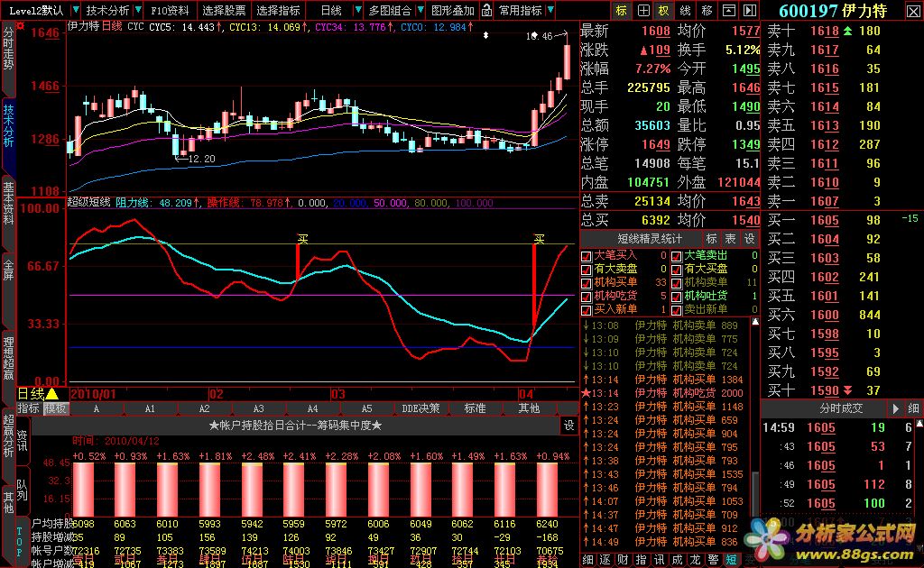This screenshot has height=568, width=924.
Task: Click the 表 icon in 短线精灵统计 header
Action: (x=730, y=239)
